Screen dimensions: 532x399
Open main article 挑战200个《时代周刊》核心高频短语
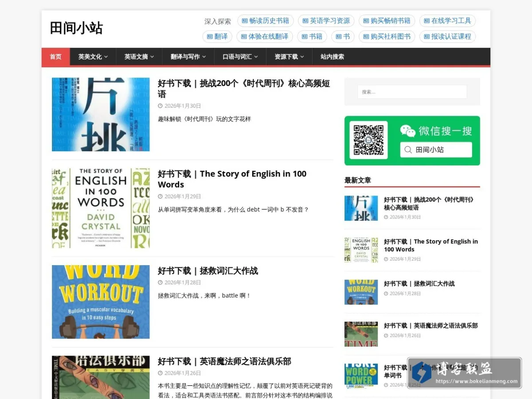(x=244, y=89)
